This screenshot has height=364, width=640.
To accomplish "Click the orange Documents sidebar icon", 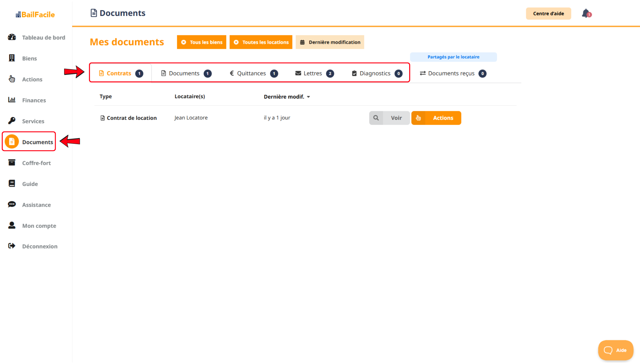I will click(x=12, y=141).
